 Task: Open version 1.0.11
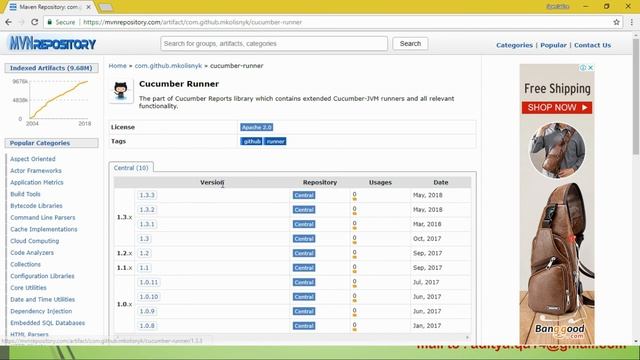(x=149, y=282)
